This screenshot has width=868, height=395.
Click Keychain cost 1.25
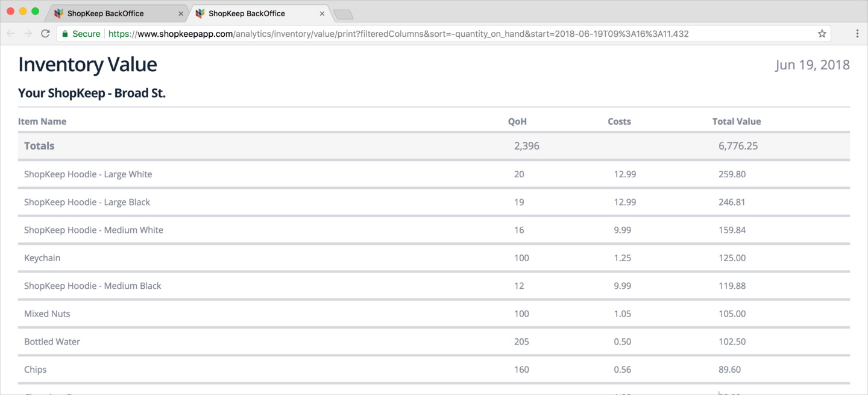(x=623, y=258)
